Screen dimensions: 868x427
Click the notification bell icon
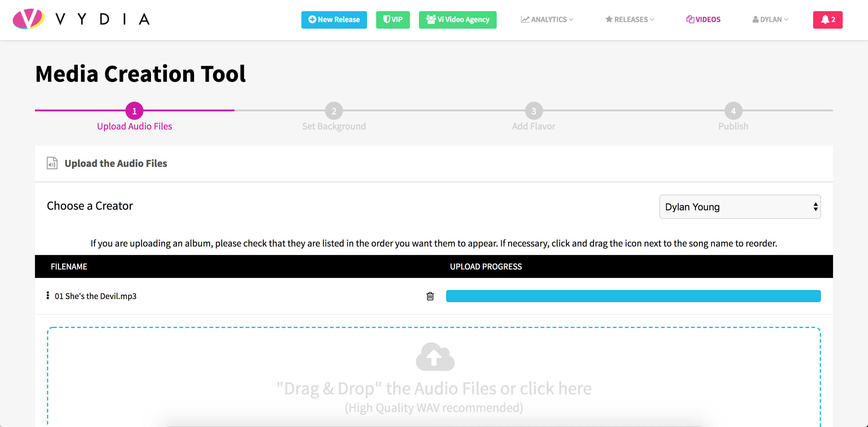pyautogui.click(x=828, y=20)
